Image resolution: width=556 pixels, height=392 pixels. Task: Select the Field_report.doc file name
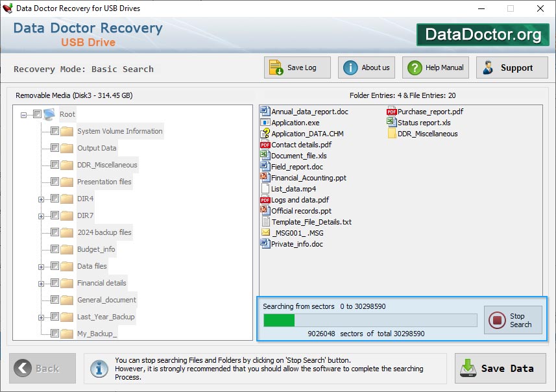(x=297, y=167)
